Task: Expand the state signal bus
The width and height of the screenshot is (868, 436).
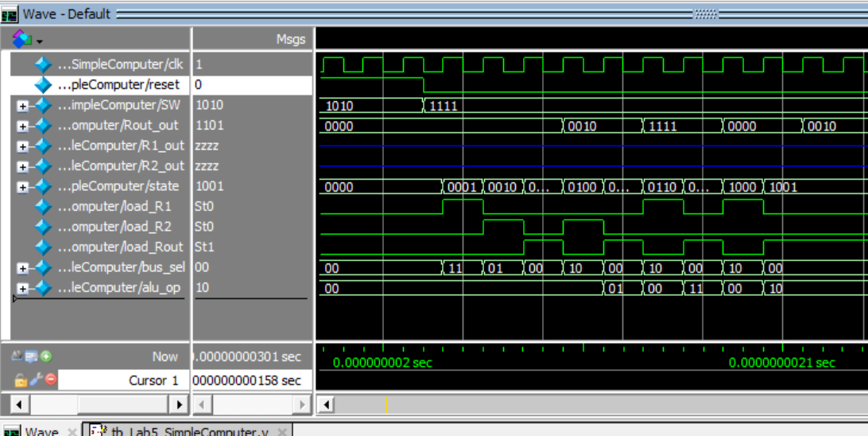Action: [22, 187]
